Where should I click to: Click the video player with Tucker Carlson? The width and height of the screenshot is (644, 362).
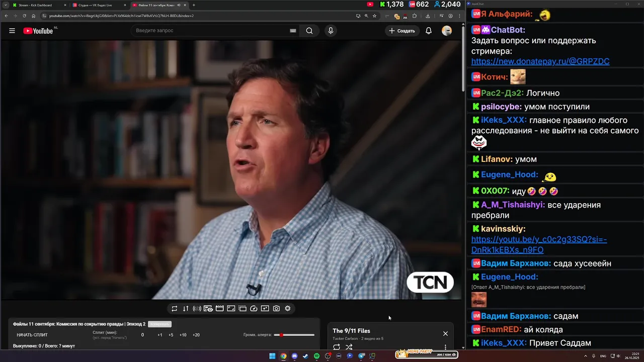pyautogui.click(x=231, y=170)
